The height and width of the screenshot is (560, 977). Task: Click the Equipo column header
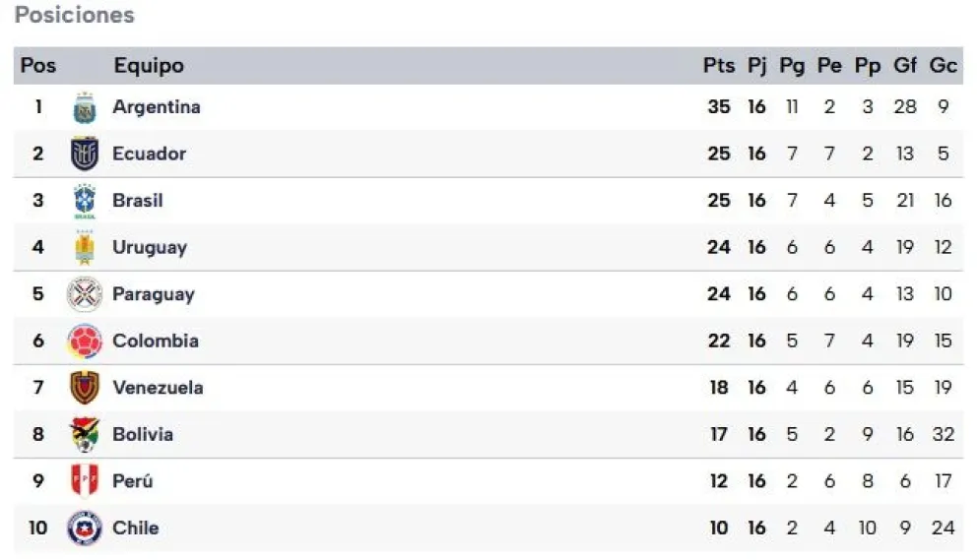point(149,66)
